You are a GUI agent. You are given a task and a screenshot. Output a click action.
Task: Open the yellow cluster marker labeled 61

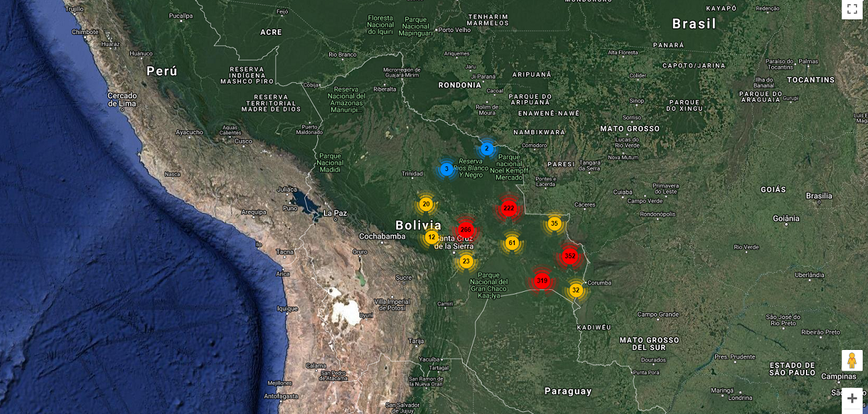[x=512, y=243]
